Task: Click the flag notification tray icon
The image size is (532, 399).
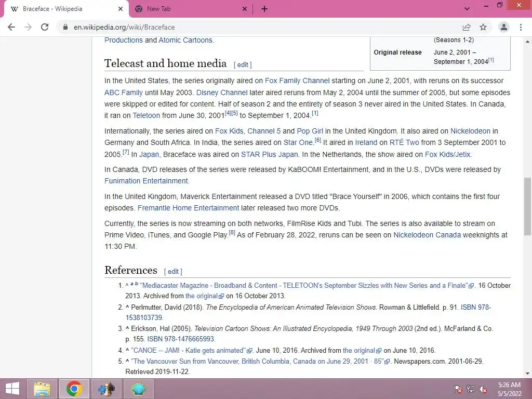Action: click(x=458, y=389)
